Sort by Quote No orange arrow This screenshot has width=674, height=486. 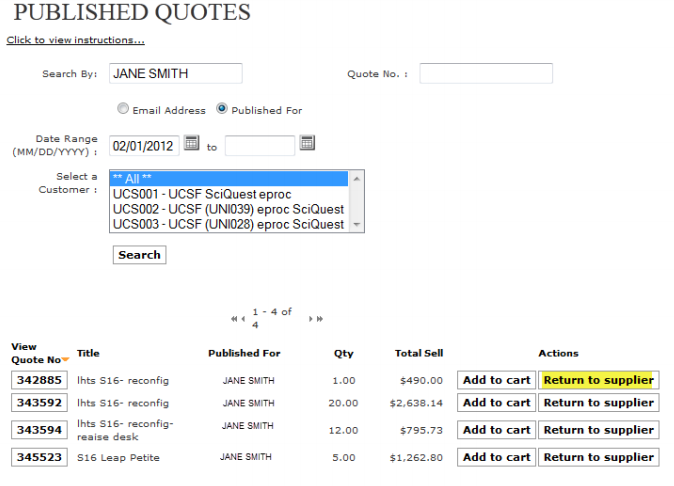coord(65,360)
